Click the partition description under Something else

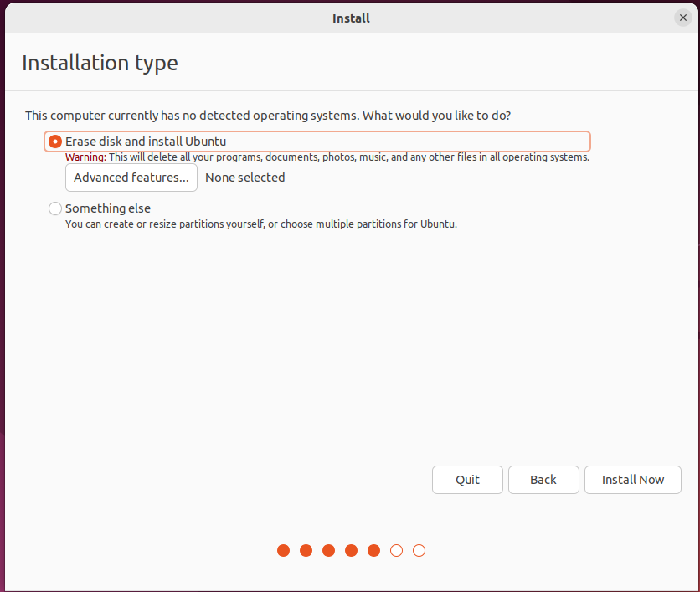click(260, 224)
